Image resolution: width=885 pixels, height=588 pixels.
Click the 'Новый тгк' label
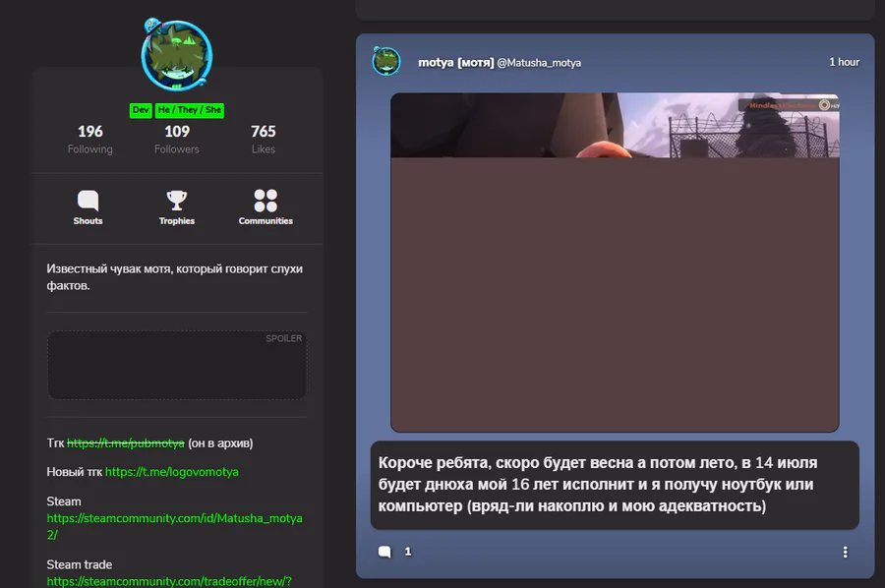point(75,472)
